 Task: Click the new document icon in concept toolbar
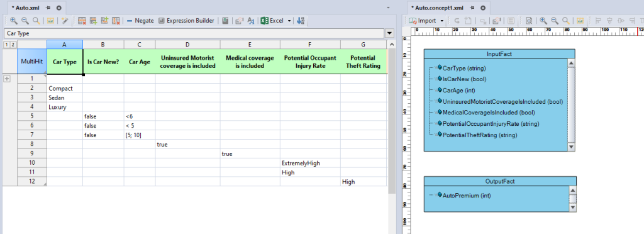468,21
